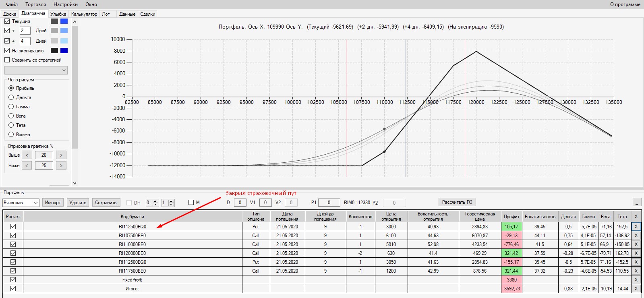
Task: Go to the Сделки tab
Action: tap(148, 14)
